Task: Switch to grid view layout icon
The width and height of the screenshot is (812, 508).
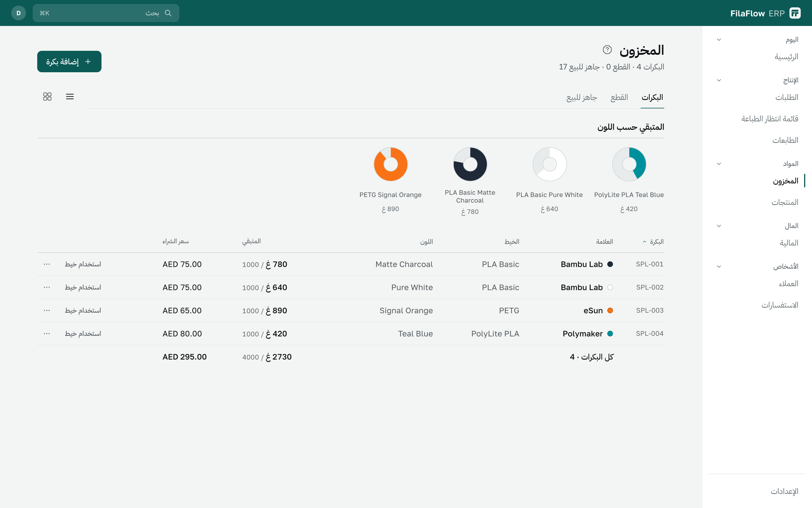Action: pos(47,97)
